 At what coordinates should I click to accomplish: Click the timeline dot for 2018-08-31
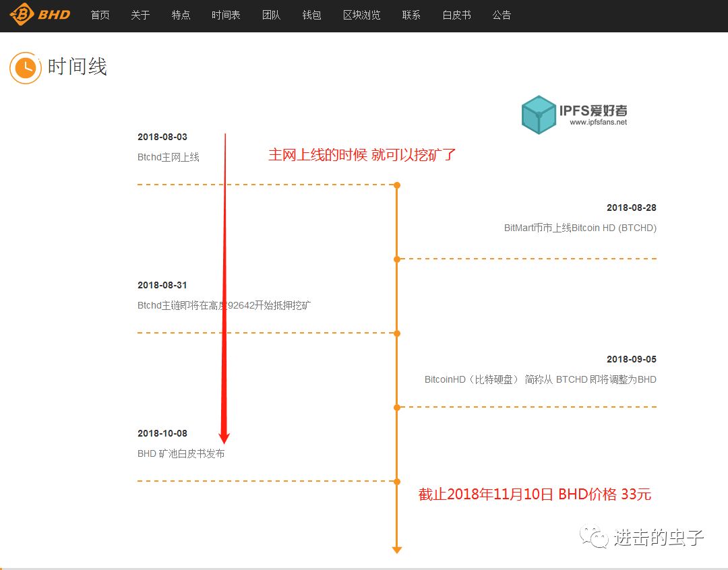pos(397,334)
